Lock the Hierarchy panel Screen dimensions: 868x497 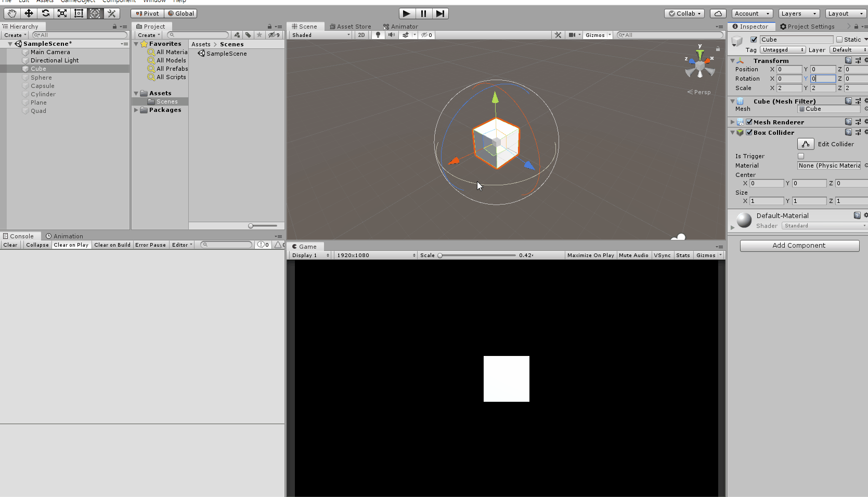point(114,27)
